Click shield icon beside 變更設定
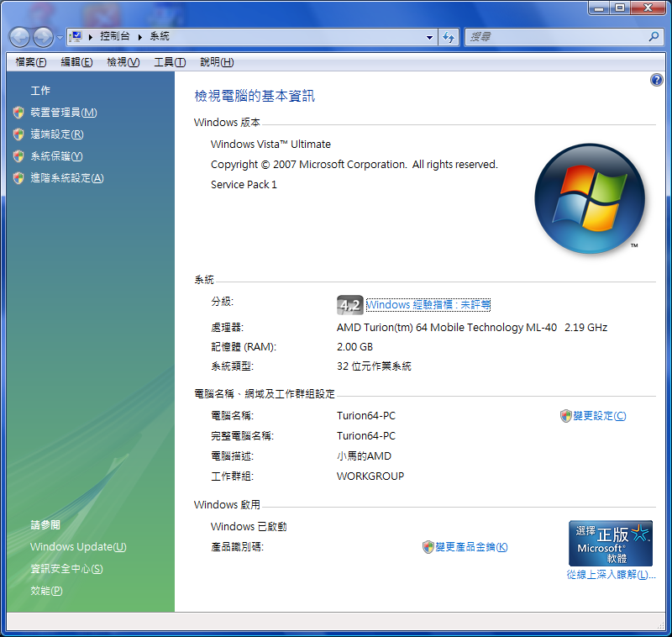Screen dimensions: 672x637 point(565,416)
